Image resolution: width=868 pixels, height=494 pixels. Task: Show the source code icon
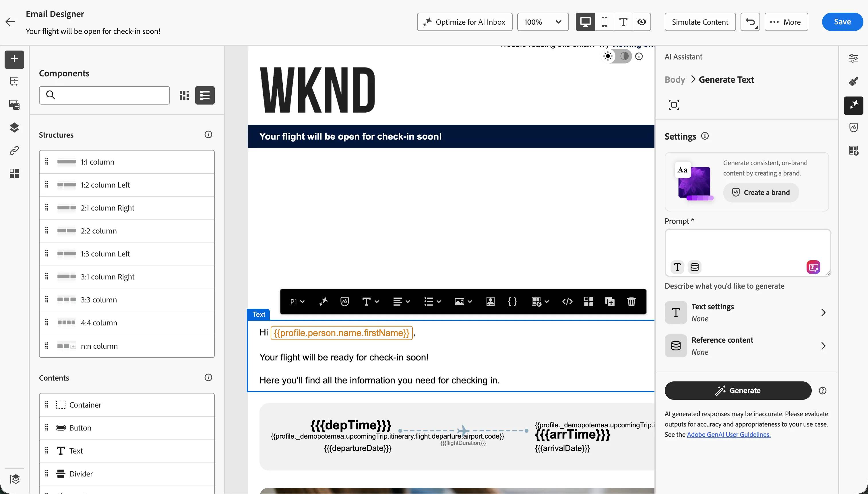pos(567,302)
